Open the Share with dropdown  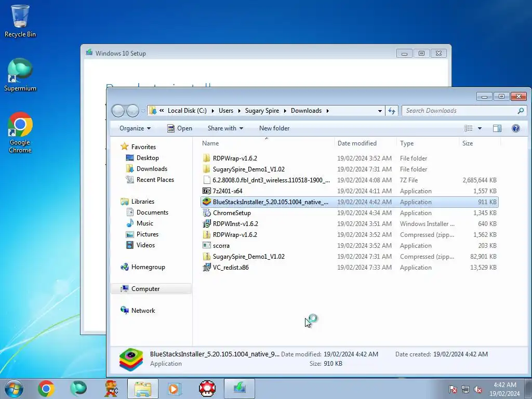225,128
